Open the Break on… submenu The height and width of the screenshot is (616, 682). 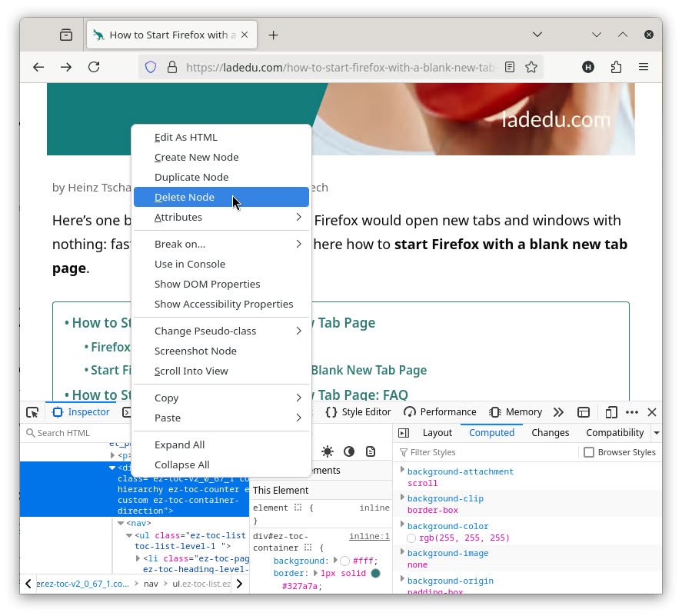click(221, 244)
